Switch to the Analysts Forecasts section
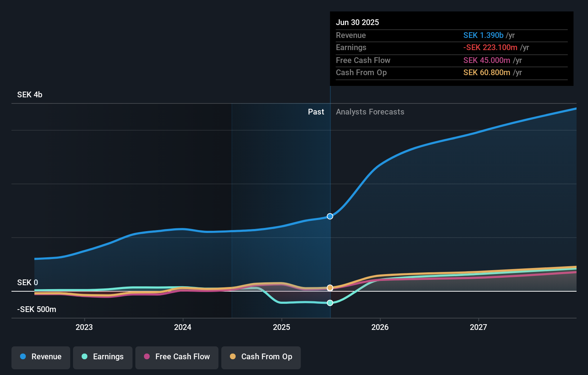Viewport: 588px width, 375px height. tap(370, 112)
